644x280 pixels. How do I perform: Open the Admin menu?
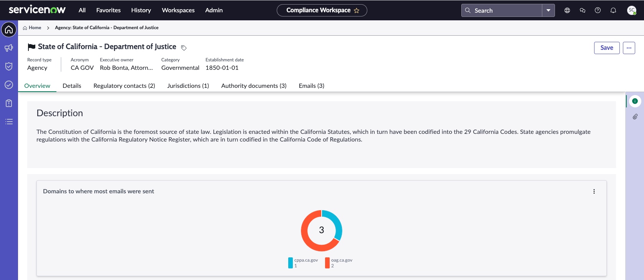tap(214, 10)
